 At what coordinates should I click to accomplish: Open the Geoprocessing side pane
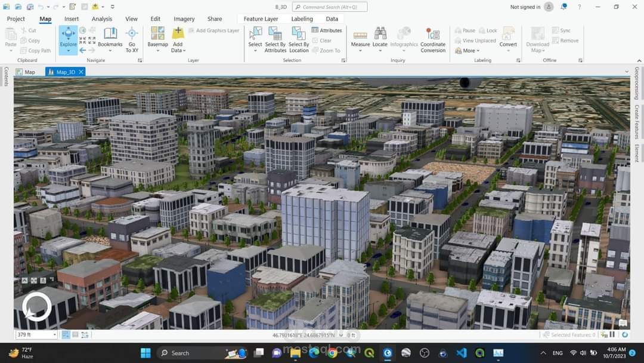coord(637,84)
